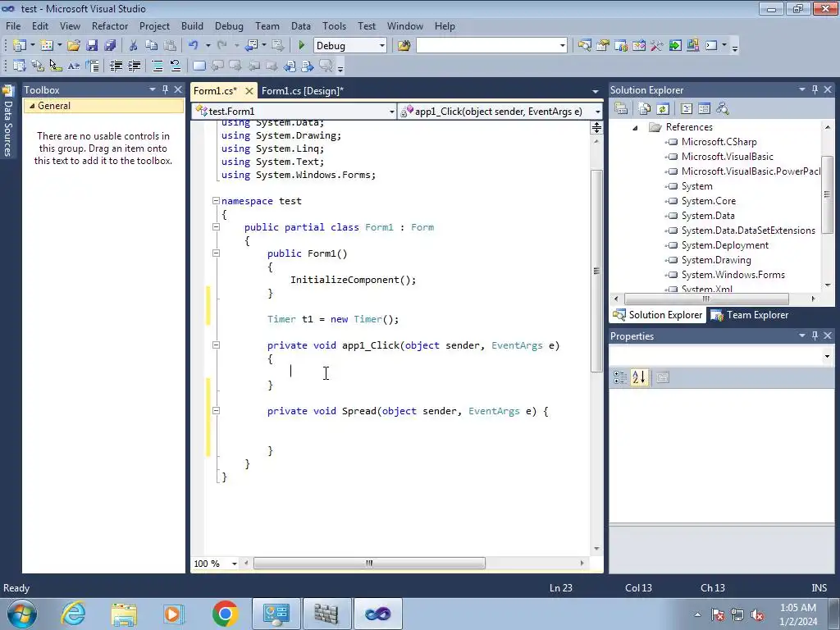Open the Properties Window toolbar icon
840x630 pixels.
point(603,46)
